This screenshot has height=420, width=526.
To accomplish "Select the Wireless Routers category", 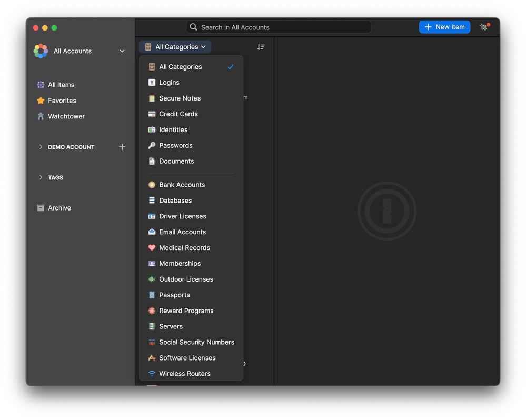I will (x=184, y=374).
